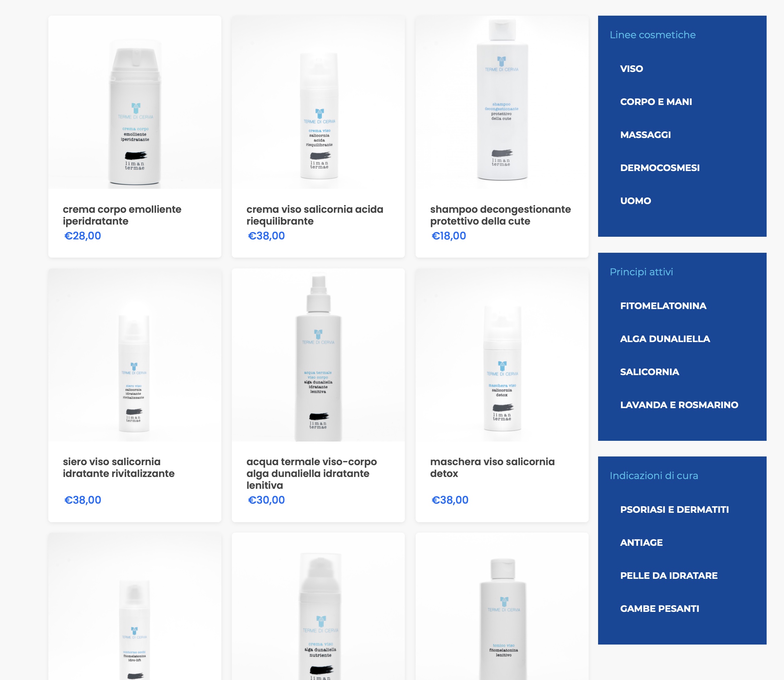This screenshot has height=680, width=784.
Task: Select LAVANDA E ROSMARINO ingredient
Action: pyautogui.click(x=679, y=405)
